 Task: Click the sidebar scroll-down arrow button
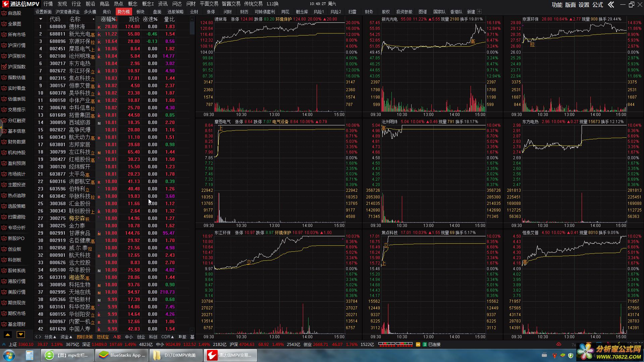21,334
